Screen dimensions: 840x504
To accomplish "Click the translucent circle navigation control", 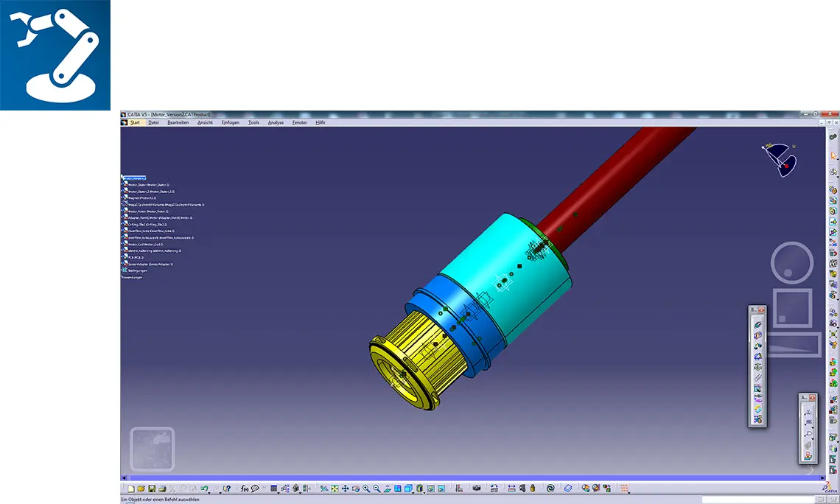I will pos(792,262).
